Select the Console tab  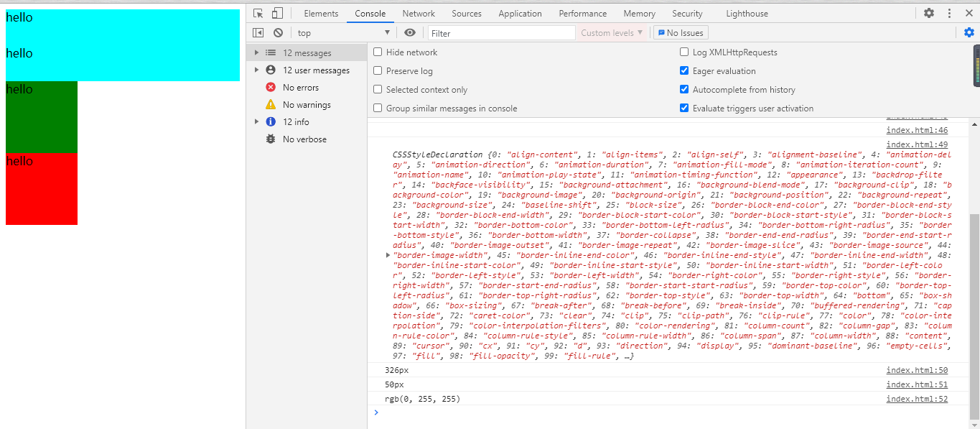[370, 14]
